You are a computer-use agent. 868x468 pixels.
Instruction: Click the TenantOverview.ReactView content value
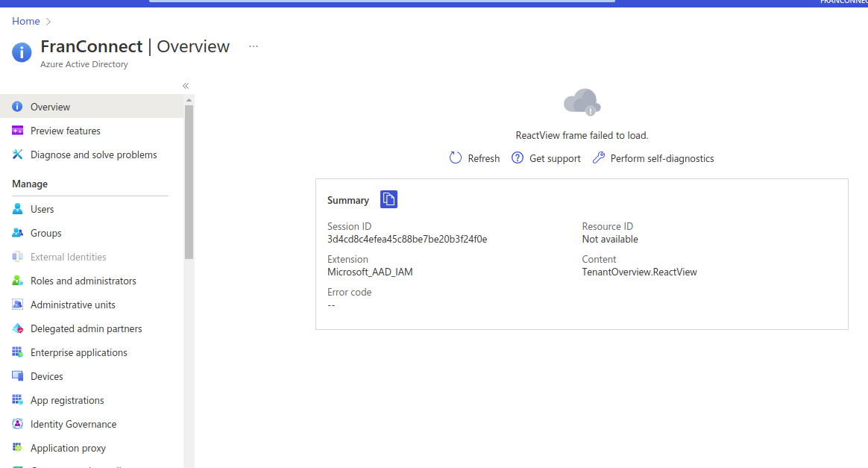639,272
